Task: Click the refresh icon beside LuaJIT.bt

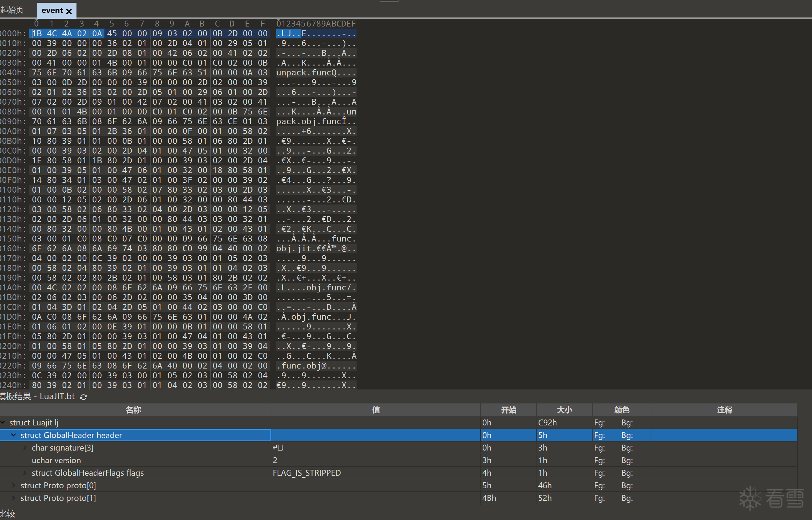Action: [83, 397]
